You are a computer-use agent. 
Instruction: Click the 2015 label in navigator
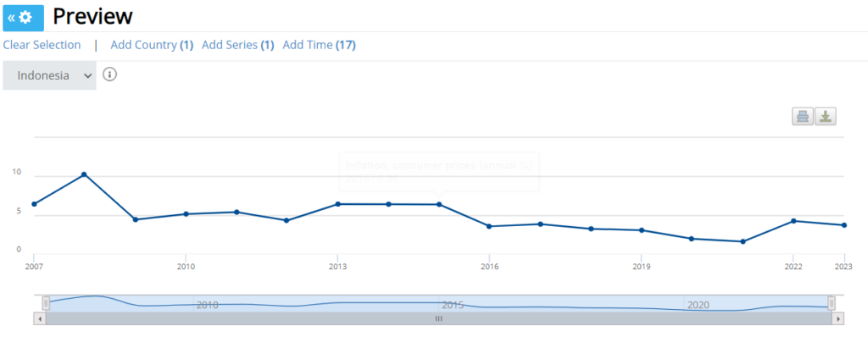[453, 305]
